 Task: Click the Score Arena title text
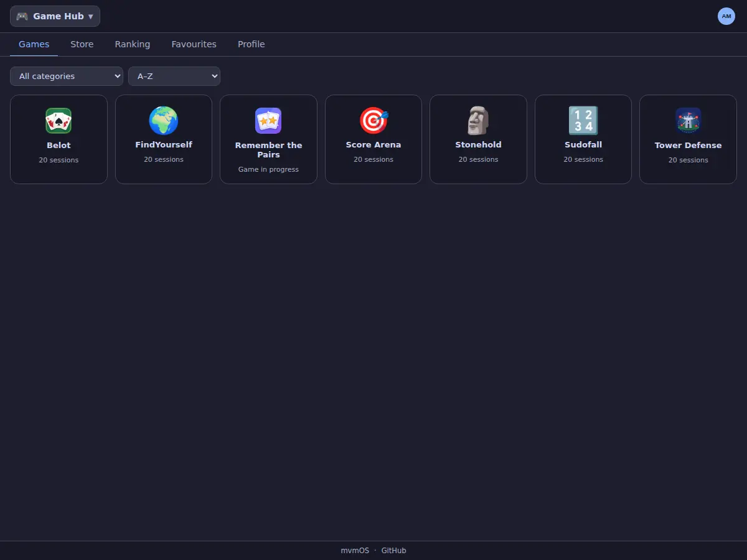click(374, 145)
